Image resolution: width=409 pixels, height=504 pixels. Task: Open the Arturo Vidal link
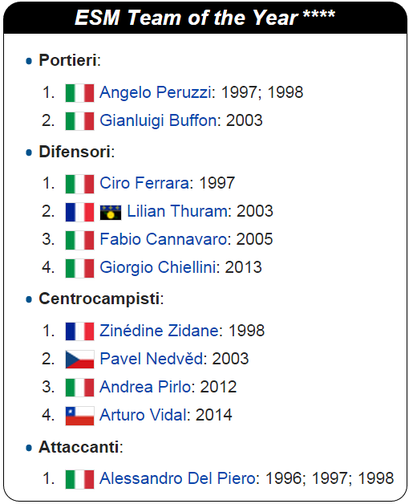[143, 415]
